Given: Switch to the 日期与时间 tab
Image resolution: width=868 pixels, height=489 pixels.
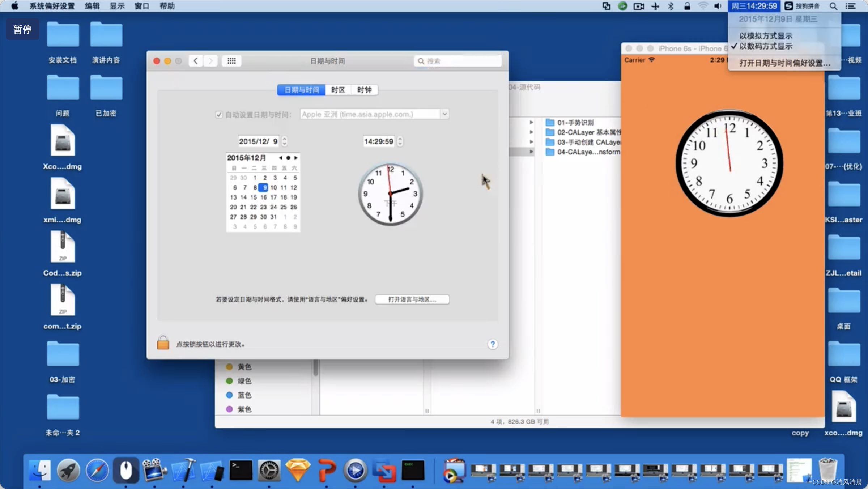Looking at the screenshot, I should 301,90.
